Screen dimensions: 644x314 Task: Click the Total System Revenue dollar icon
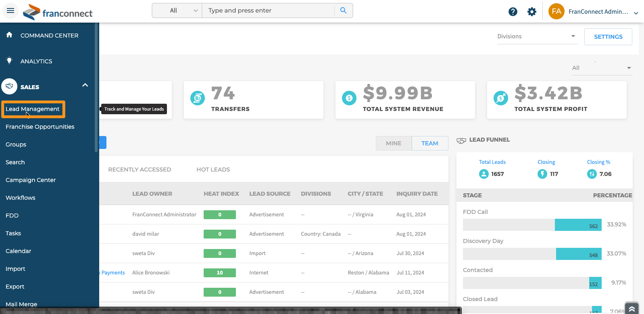(x=349, y=98)
